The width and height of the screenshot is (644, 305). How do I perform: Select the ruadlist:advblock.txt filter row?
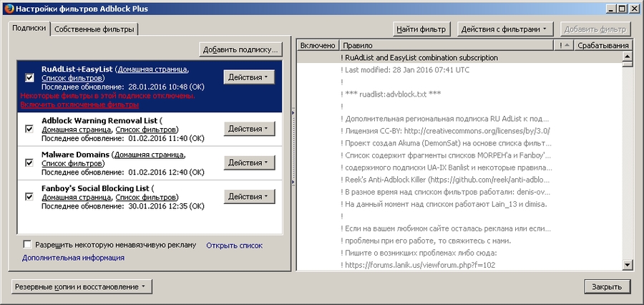tap(459, 94)
